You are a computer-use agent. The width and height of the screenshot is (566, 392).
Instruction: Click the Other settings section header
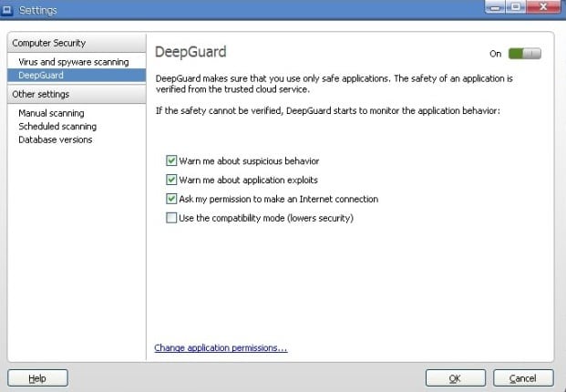(40, 94)
